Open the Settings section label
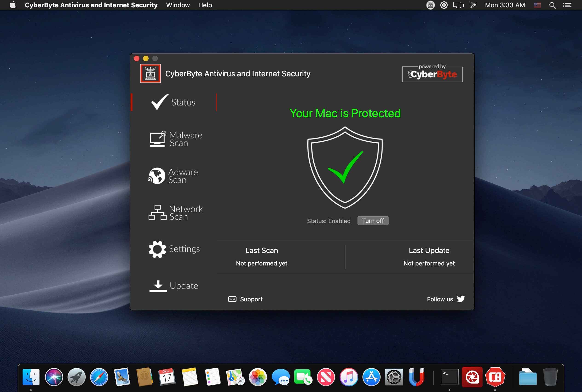582x392 pixels. point(184,249)
